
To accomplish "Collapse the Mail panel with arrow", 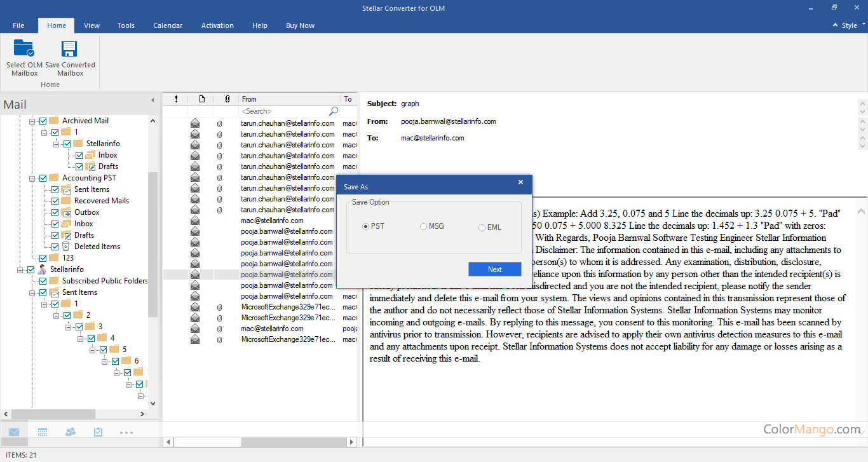I will [x=152, y=100].
